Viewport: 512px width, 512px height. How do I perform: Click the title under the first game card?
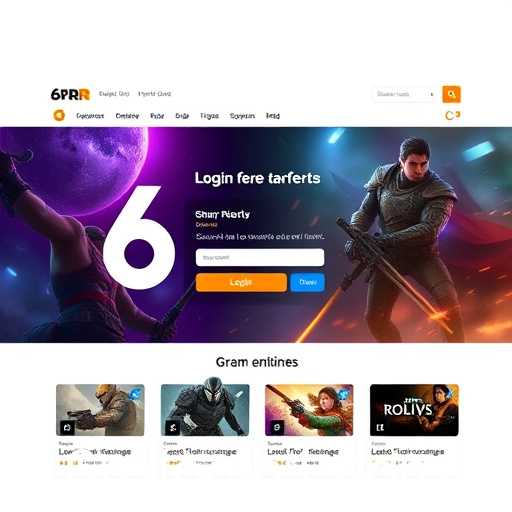95,452
